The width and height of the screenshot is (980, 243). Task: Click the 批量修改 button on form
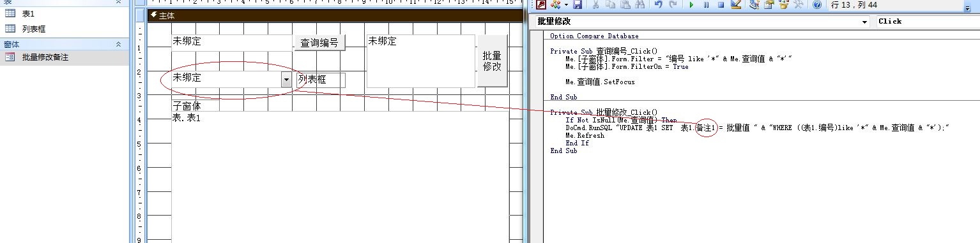(x=492, y=61)
